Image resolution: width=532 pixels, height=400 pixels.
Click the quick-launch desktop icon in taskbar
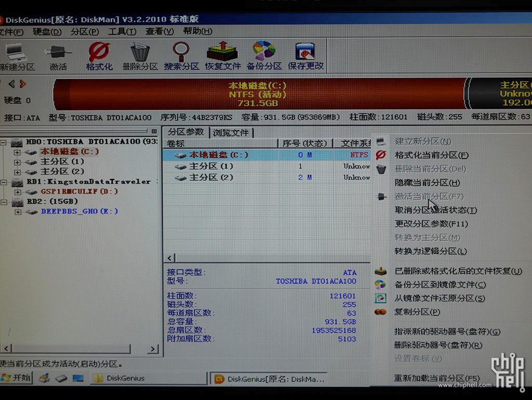coord(78,378)
